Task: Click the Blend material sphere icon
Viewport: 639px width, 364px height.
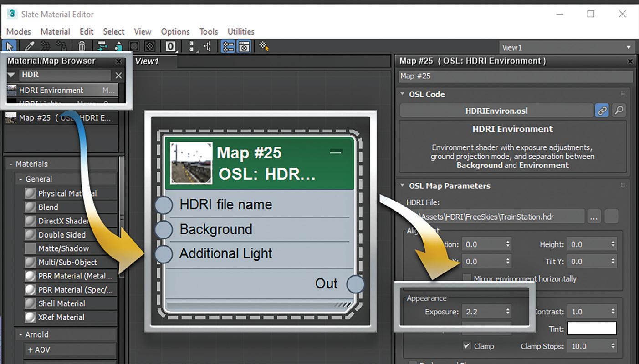Action: click(x=30, y=207)
